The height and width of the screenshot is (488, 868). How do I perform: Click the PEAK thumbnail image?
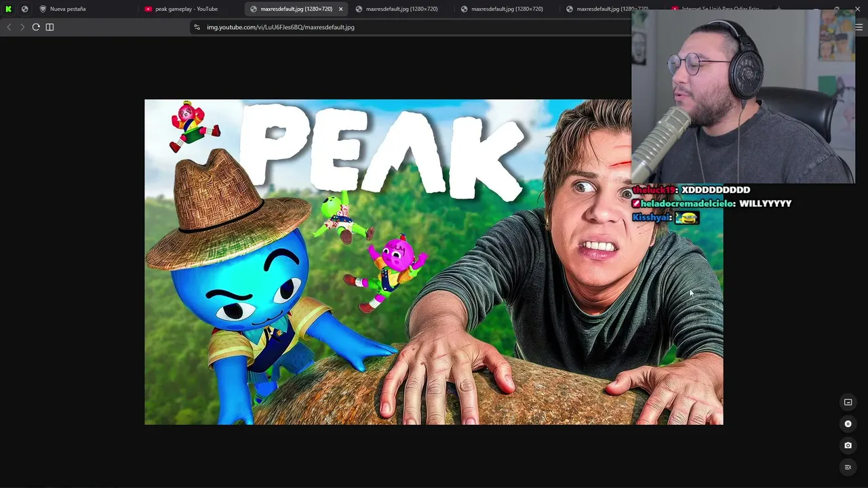(x=434, y=262)
